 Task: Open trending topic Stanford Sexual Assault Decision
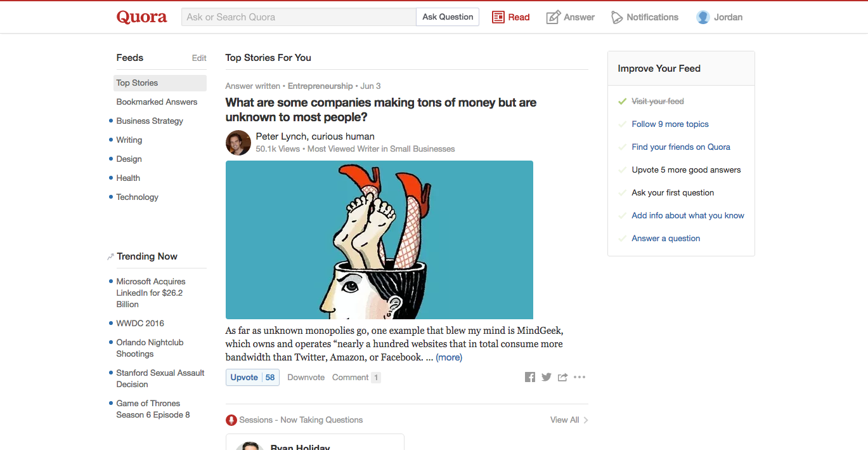160,379
